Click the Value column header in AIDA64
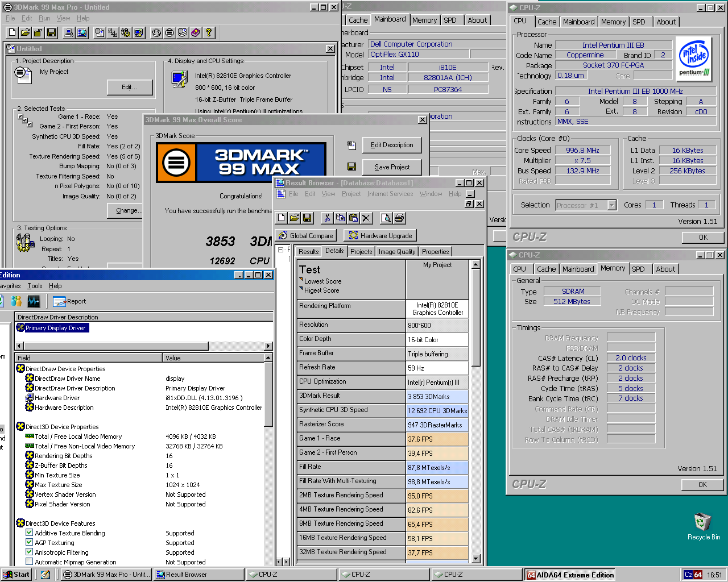This screenshot has height=582, width=728. point(213,358)
